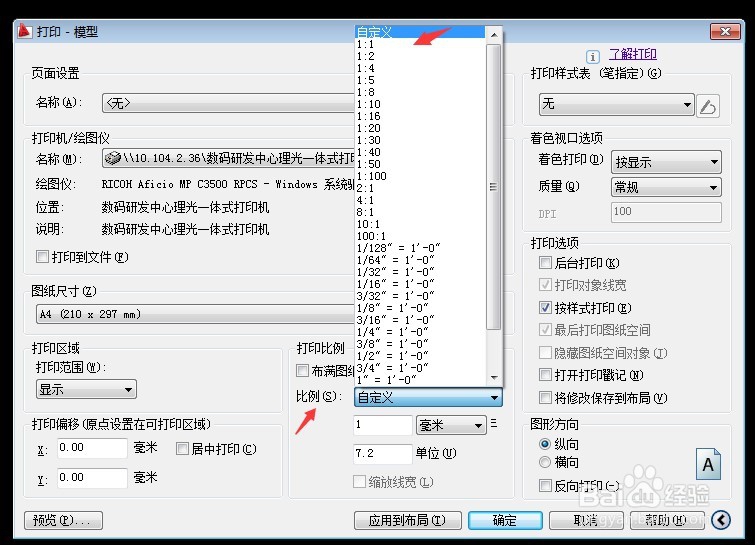Click the 应用到布局 button
Image resolution: width=755 pixels, height=545 pixels.
tap(407, 520)
